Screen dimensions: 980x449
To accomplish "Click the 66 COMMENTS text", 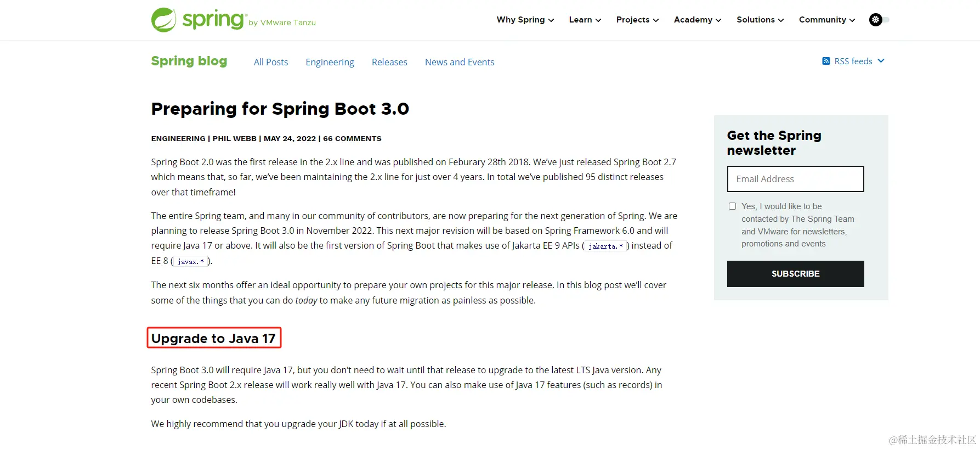I will pos(352,138).
